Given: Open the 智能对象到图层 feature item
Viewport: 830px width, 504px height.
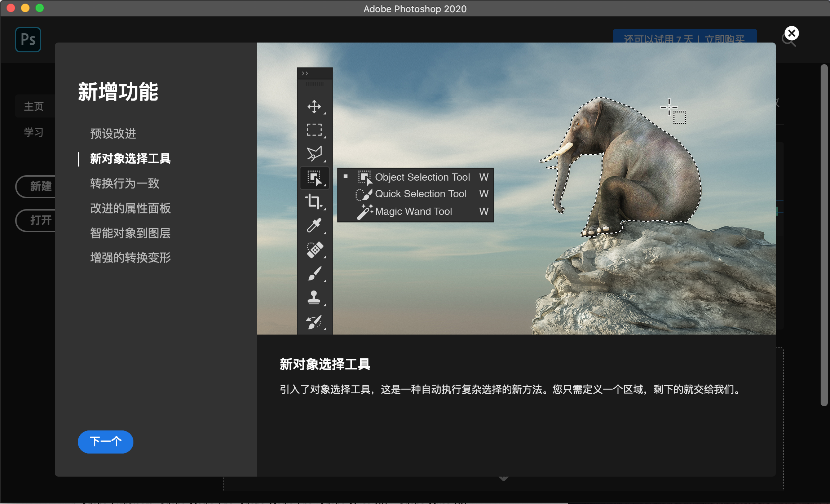Looking at the screenshot, I should (130, 233).
